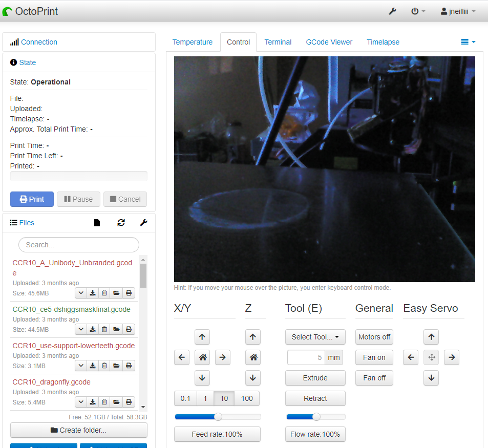This screenshot has height=448, width=488.
Task: Collapse the State panel
Action: tap(27, 62)
